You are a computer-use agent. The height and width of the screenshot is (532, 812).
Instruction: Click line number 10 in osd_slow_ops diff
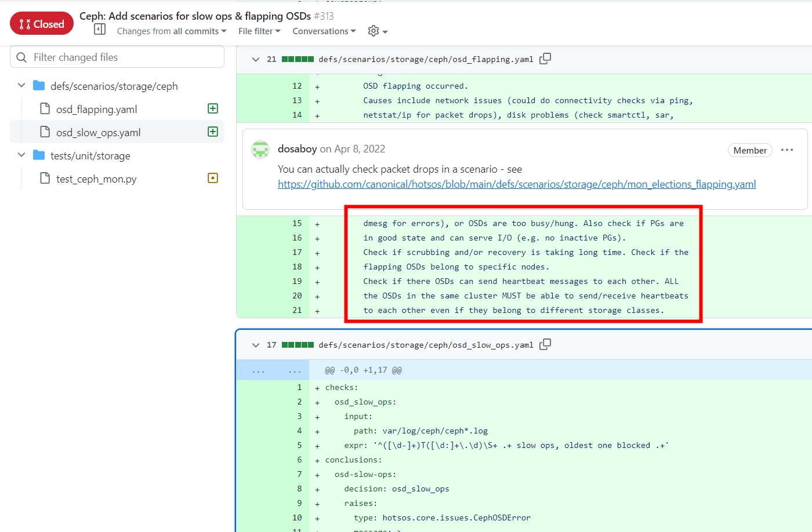[297, 518]
